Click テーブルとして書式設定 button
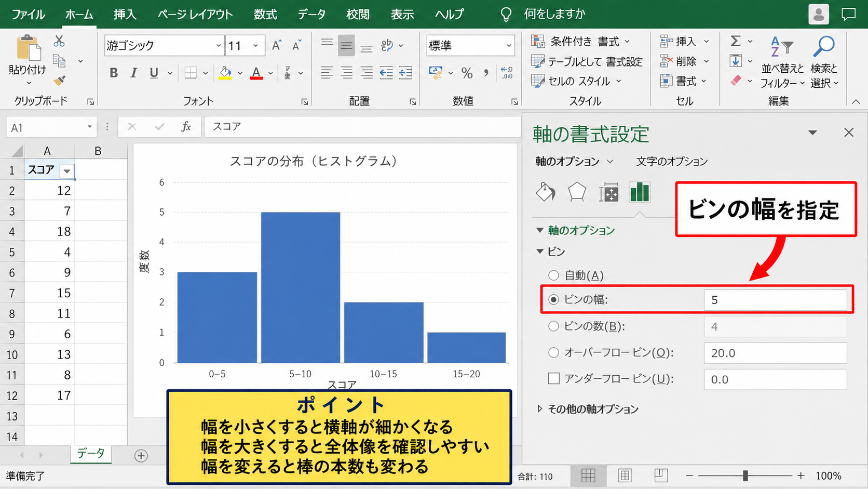 [x=587, y=61]
